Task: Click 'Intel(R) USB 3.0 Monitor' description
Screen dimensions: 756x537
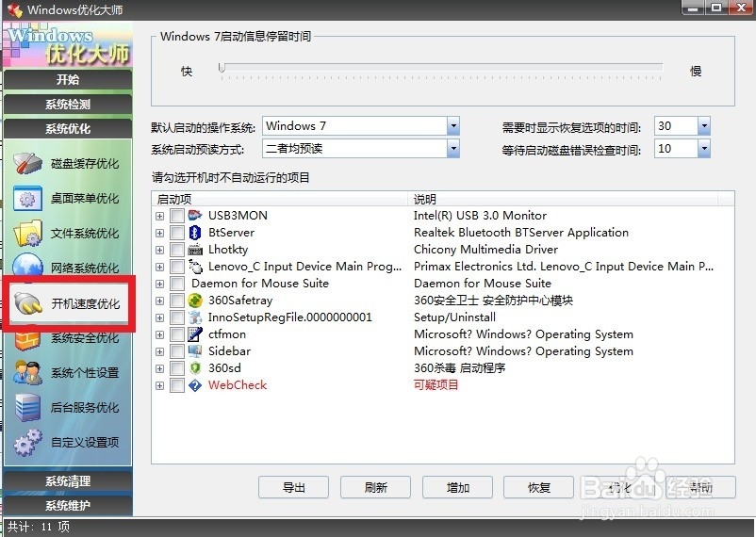Action: click(480, 216)
